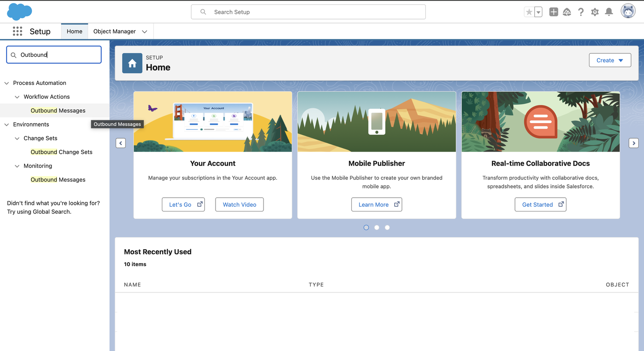Open the Create dropdown button
The width and height of the screenshot is (644, 351).
point(610,60)
